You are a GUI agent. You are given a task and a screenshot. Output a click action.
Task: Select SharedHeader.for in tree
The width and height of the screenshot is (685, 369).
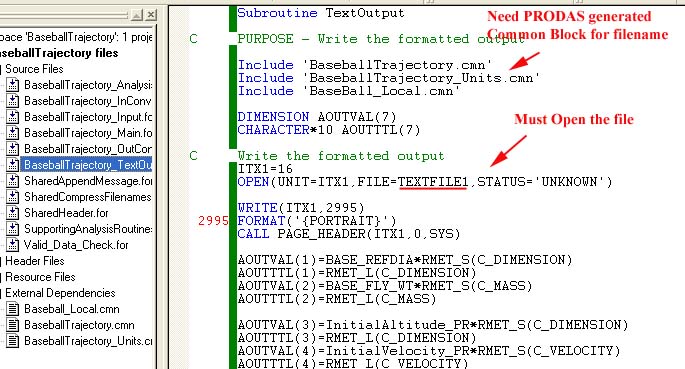(x=66, y=213)
